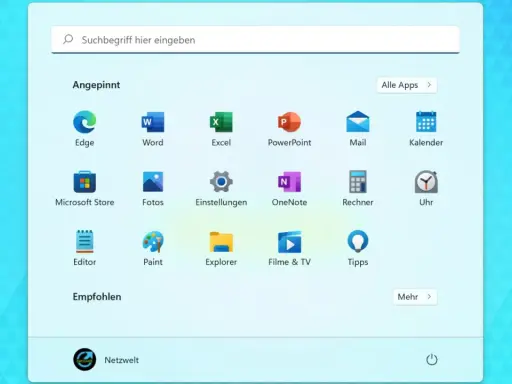512x384 pixels.
Task: Launch Word from pinned apps
Action: point(153,128)
